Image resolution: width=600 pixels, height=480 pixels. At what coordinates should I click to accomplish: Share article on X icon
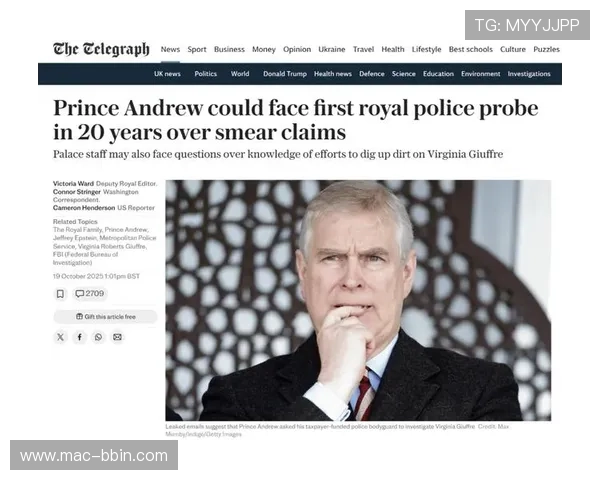tap(60, 337)
